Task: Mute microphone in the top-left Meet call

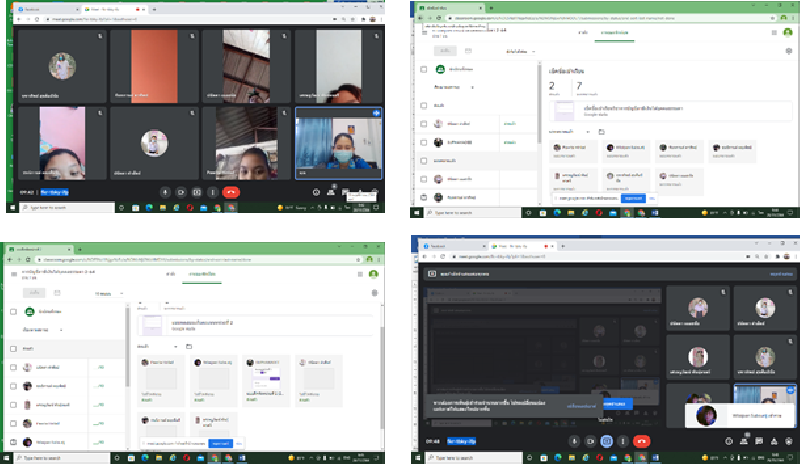Action: (165, 191)
